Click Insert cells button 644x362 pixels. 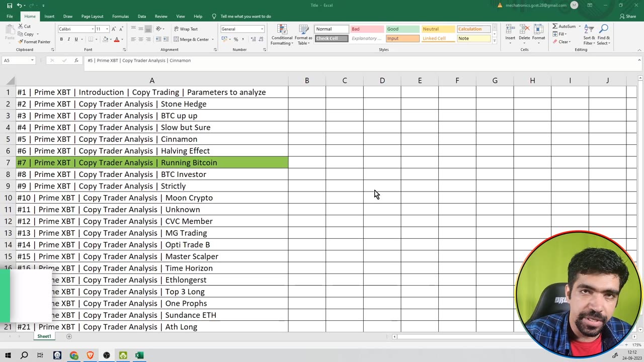(x=510, y=33)
